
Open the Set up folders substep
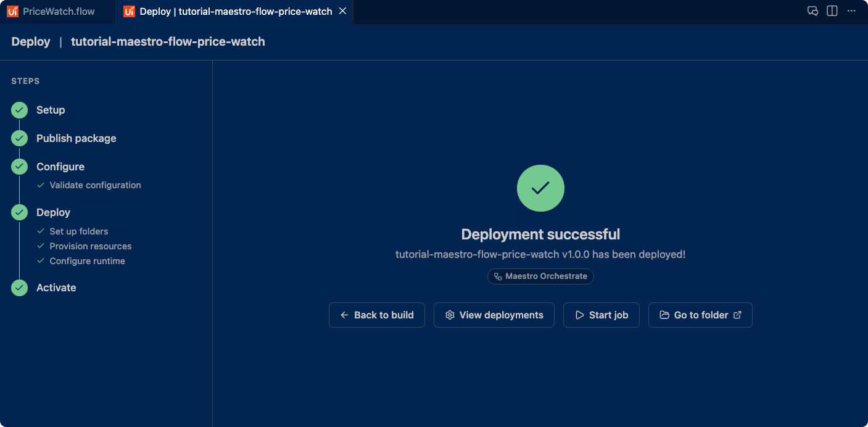[x=79, y=231]
